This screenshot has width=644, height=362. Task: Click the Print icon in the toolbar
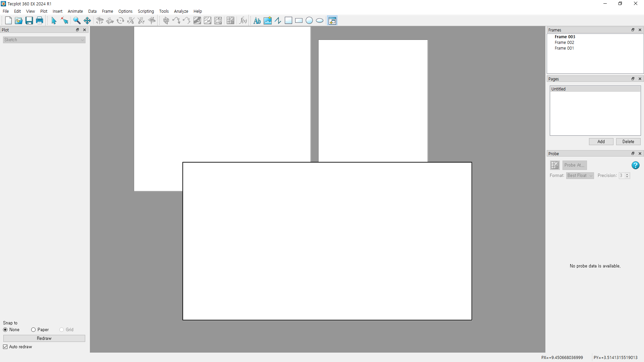[40, 21]
